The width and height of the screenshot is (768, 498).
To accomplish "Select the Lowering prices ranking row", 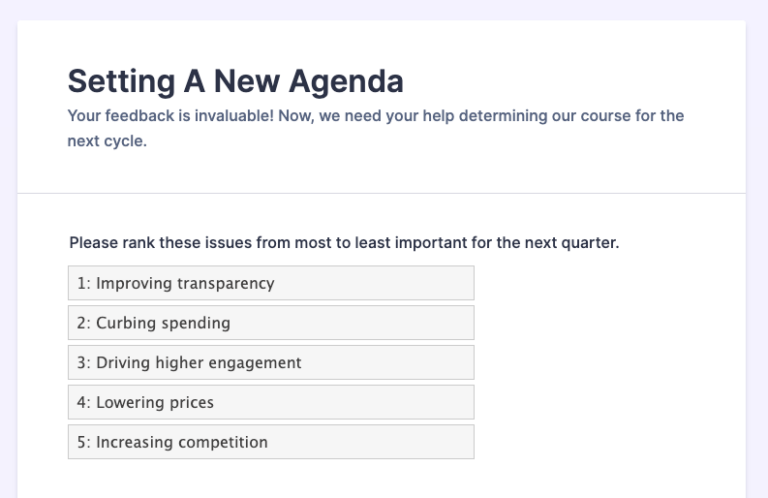I will (x=270, y=403).
